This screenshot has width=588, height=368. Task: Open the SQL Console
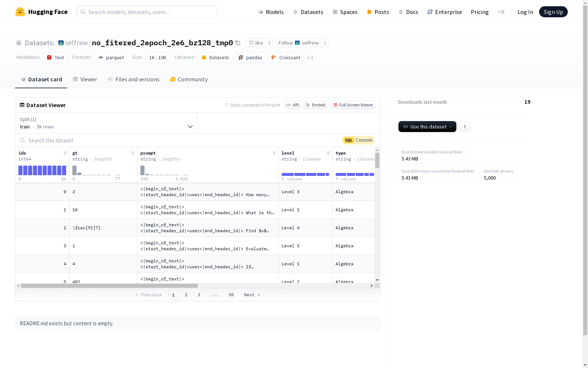click(358, 140)
